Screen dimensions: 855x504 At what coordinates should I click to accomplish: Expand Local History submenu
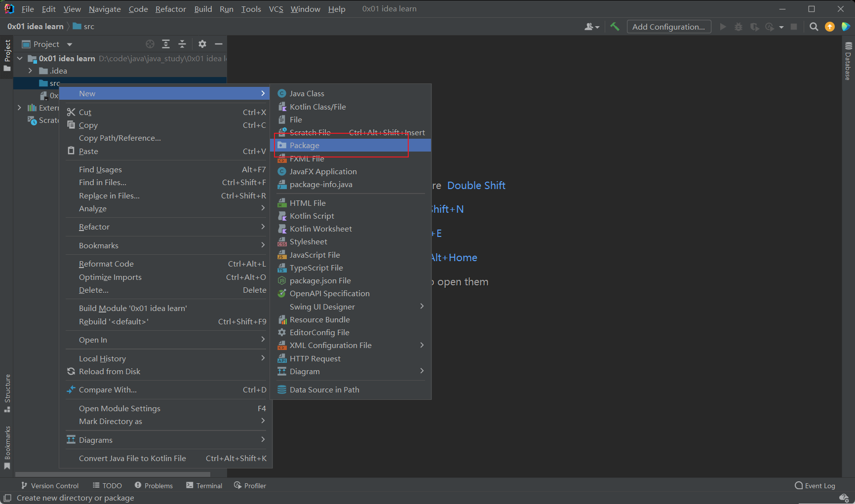coord(166,358)
